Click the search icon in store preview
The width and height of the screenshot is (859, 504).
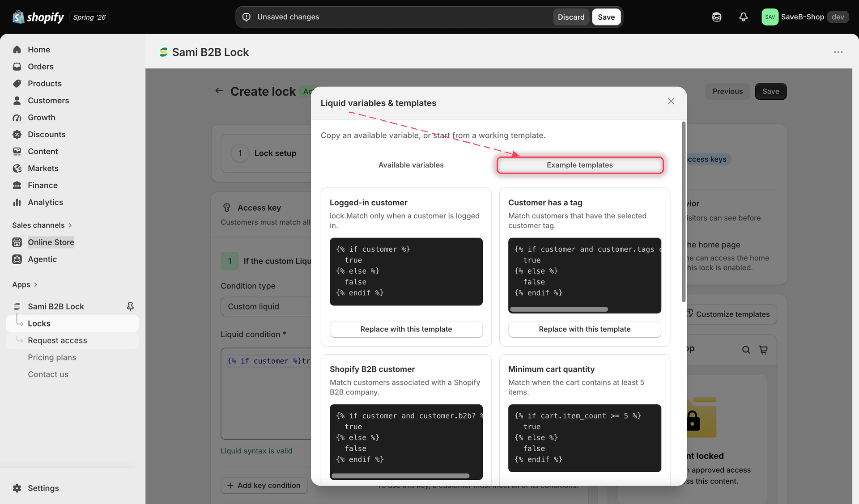746,350
